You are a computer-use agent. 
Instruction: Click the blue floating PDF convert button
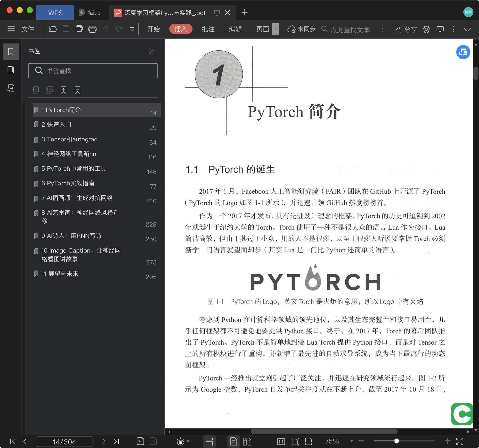463,52
